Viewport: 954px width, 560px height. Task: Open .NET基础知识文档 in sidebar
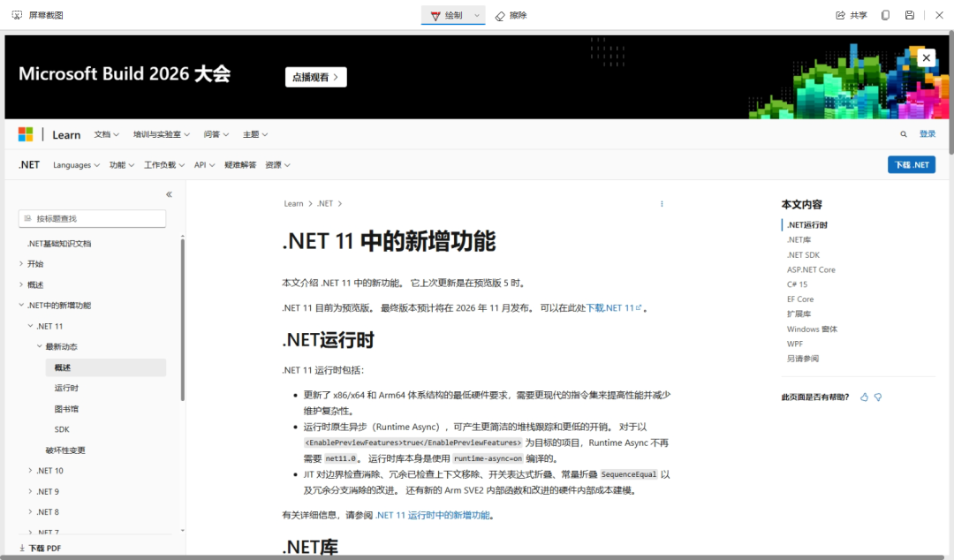(59, 244)
